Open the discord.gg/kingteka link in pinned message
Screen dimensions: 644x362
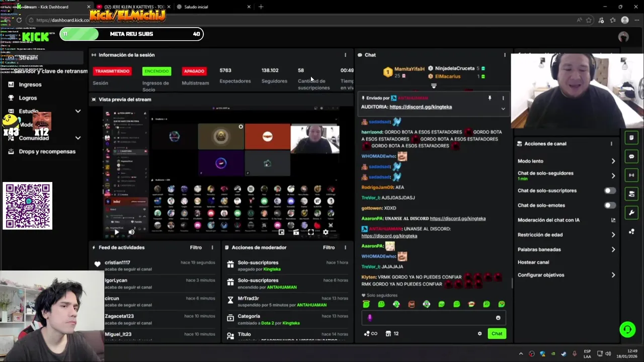tap(421, 107)
